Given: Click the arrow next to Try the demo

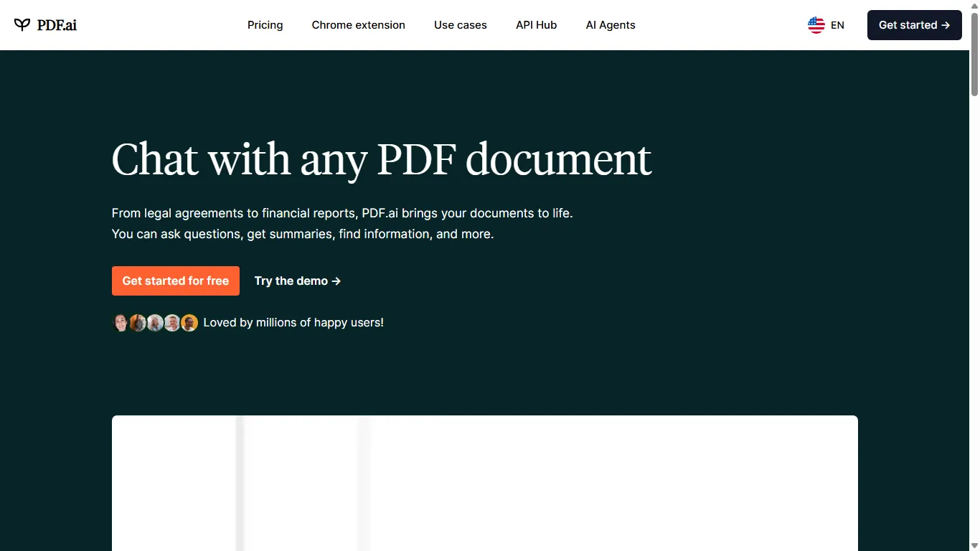Looking at the screenshot, I should click(x=335, y=281).
